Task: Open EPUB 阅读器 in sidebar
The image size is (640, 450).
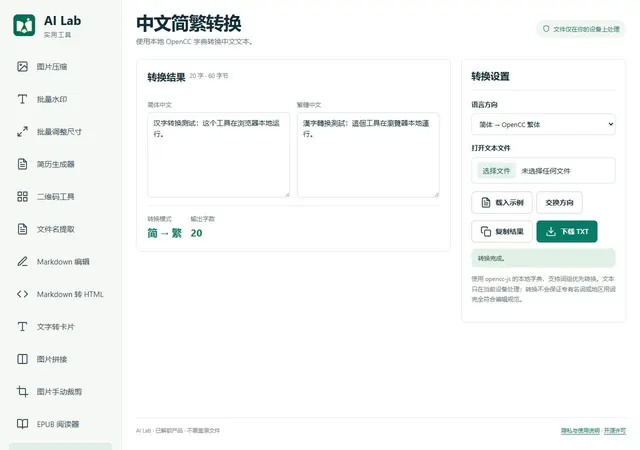Action: [x=60, y=424]
